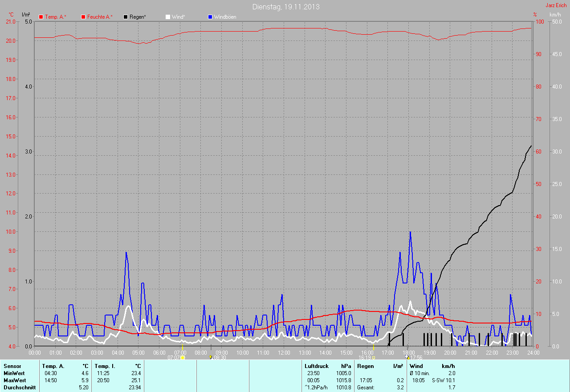This screenshot has height=392, width=570.
Task: Click the white Wind legend square
Action: 168,17
